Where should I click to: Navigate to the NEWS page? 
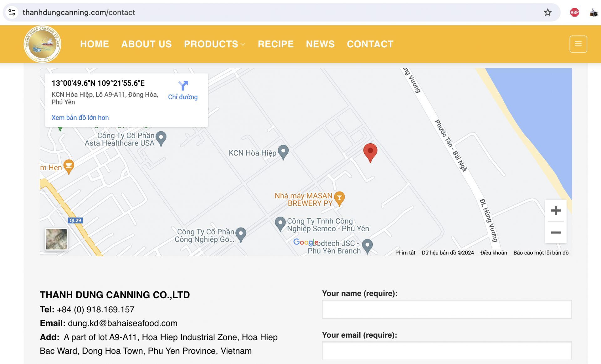tap(320, 44)
